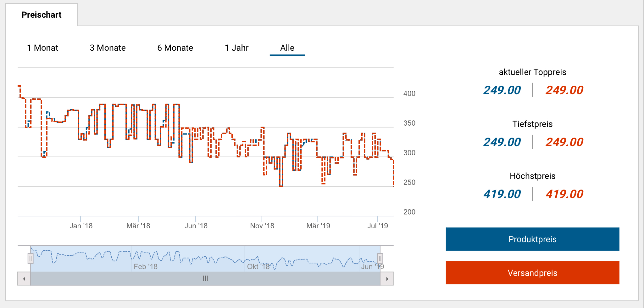This screenshot has width=644, height=308.
Task: Click the blue Tiefstpreis value
Action: tap(502, 142)
